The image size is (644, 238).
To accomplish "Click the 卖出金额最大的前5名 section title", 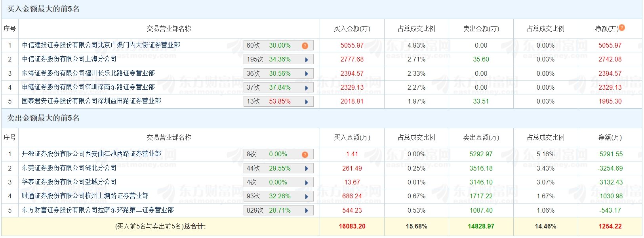I will point(44,118).
